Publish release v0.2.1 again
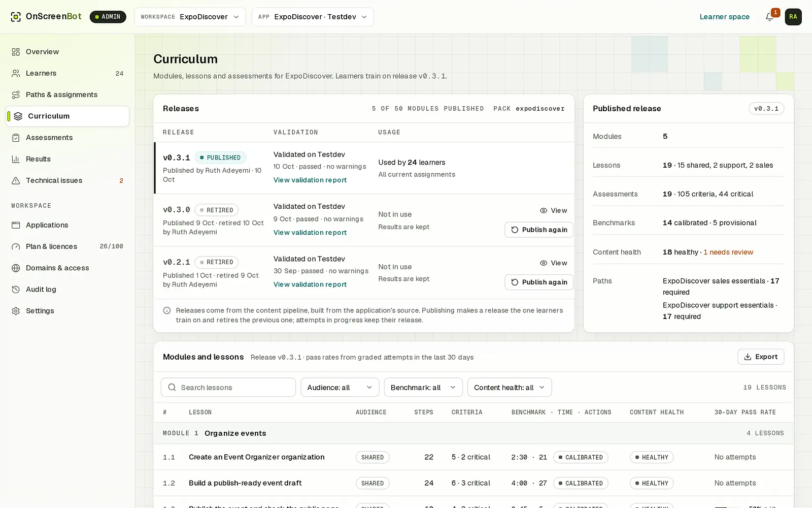Screen dimensions: 812x508 (539, 282)
